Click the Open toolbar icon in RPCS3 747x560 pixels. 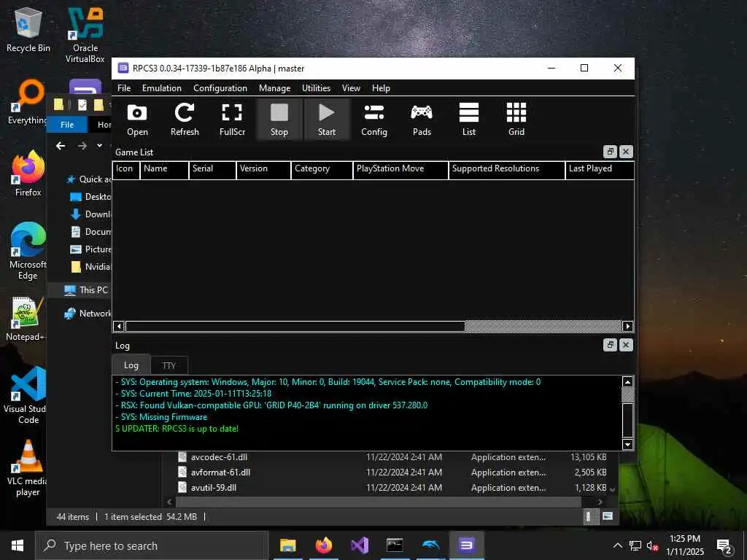coord(137,120)
